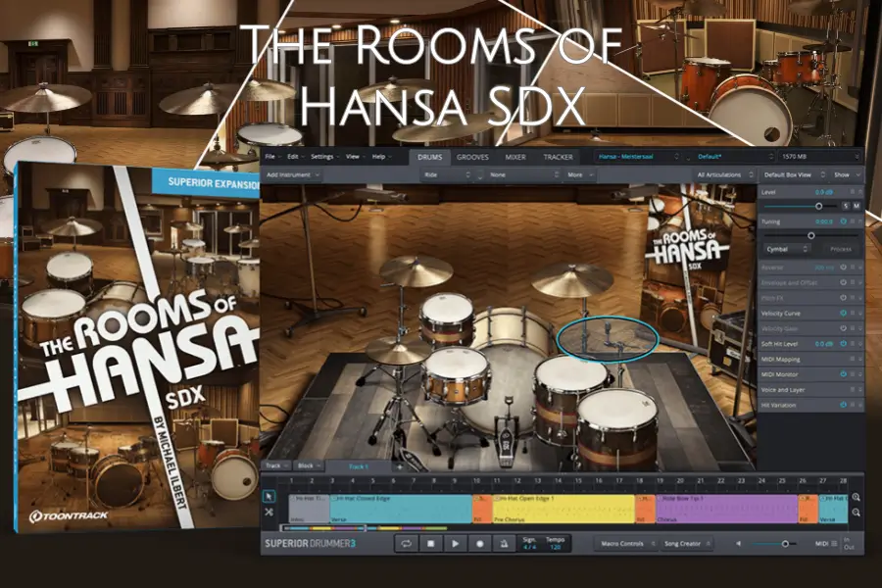Open the Voice and Layer menu icon
Screen dimensions: 882x588
pos(853,389)
